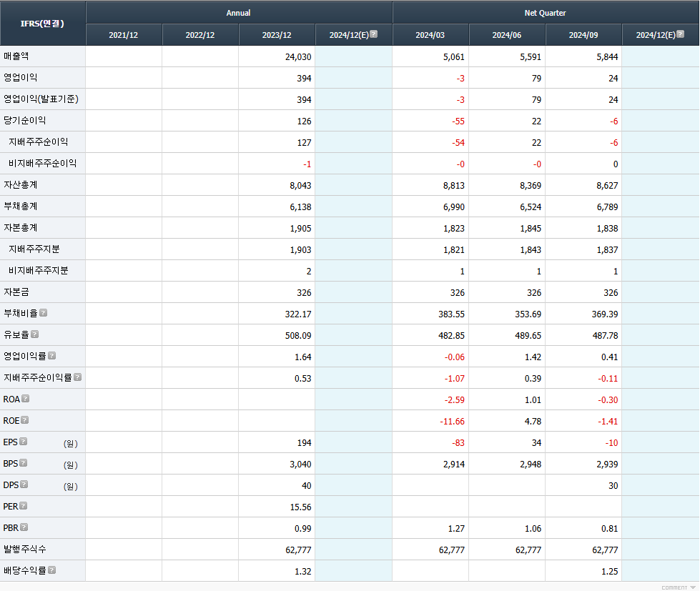Click DPS value 40 for 2023/12
The image size is (700, 591).
[306, 485]
